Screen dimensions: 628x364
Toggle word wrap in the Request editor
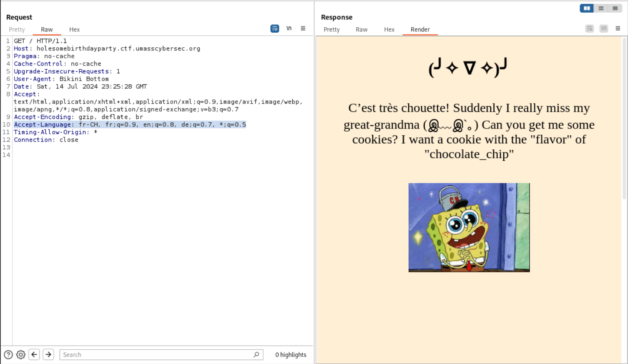(x=275, y=29)
